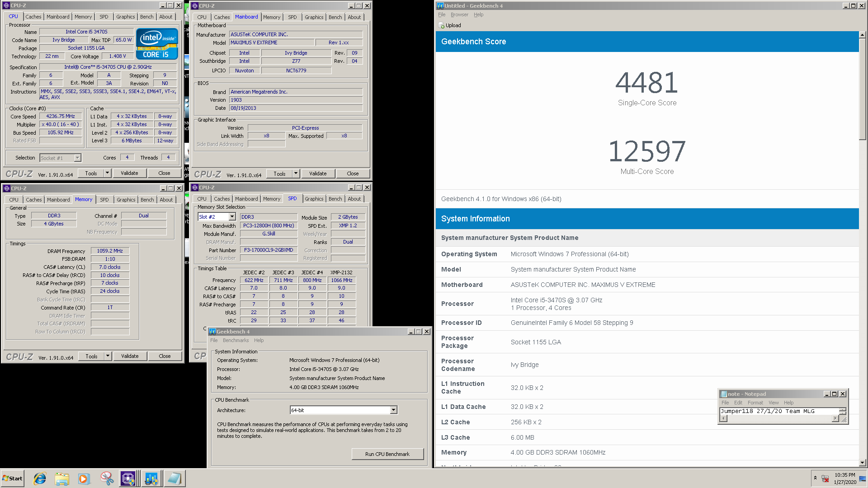Click the Geekbench icon in Untitled - Geekbench 4 title bar
The image size is (868, 488).
click(440, 6)
